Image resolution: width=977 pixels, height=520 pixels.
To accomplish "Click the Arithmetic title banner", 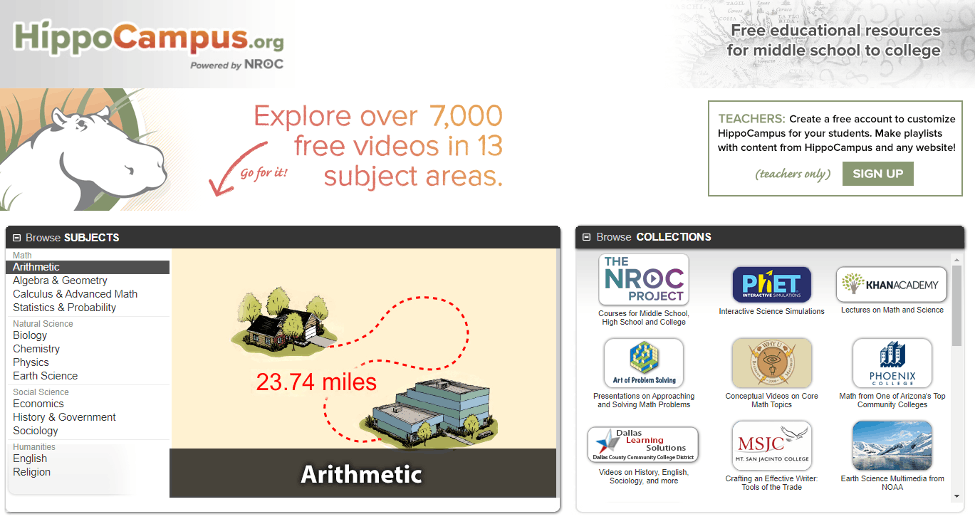I will 363,473.
